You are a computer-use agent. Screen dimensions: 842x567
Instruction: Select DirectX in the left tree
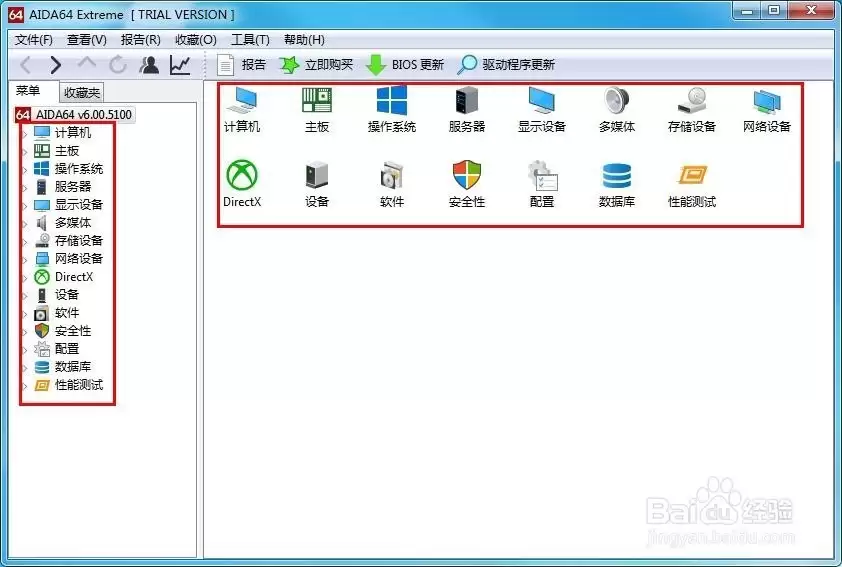[x=63, y=277]
